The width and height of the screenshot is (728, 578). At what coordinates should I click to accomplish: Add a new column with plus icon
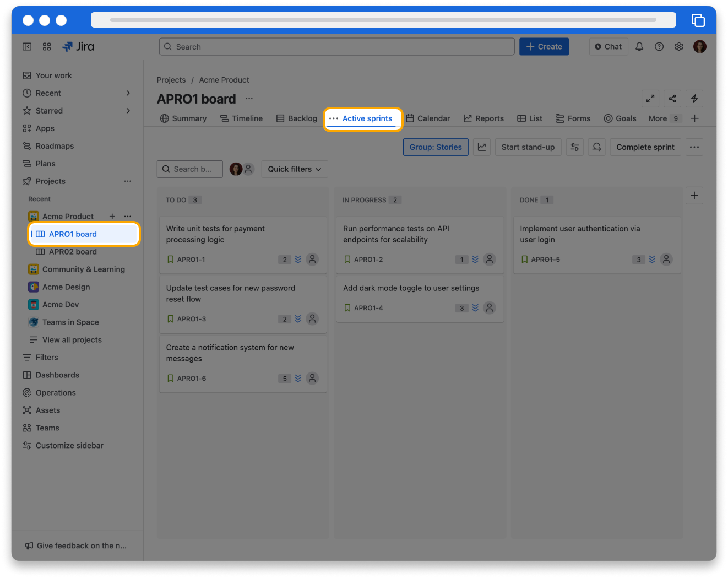click(694, 196)
